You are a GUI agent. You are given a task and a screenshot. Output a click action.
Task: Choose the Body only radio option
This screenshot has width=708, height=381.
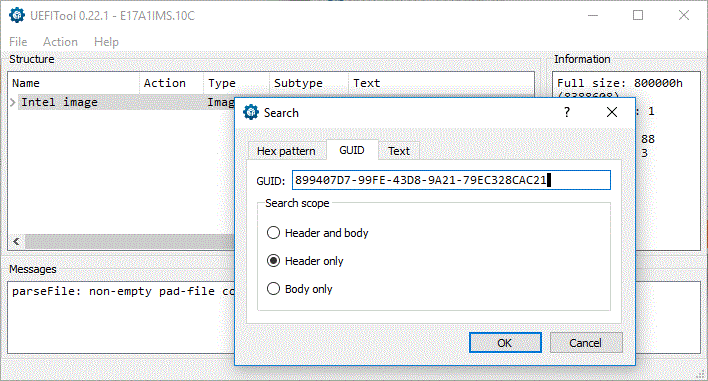coord(273,289)
